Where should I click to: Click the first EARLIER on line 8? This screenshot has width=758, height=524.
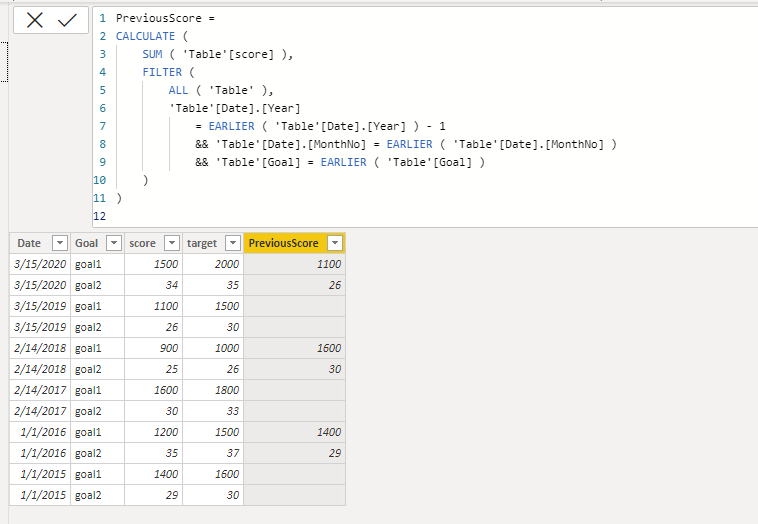[409, 144]
